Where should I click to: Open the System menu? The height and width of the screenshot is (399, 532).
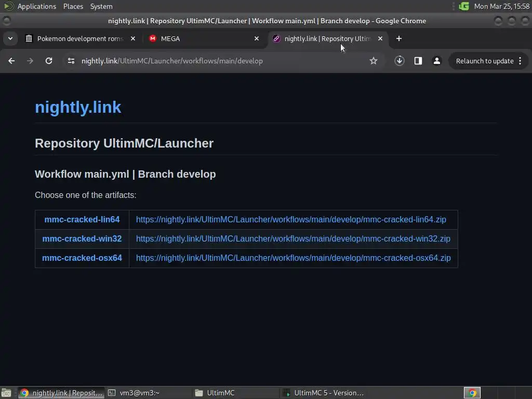point(101,6)
